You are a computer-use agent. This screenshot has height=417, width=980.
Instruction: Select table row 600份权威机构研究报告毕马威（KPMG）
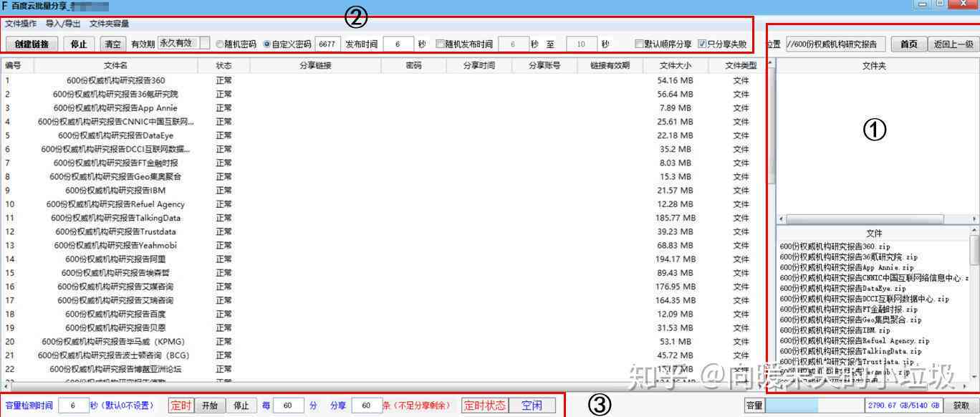click(383, 342)
